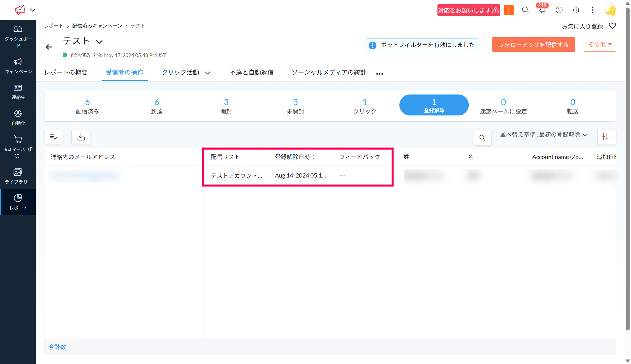Viewport: 631px width, 364px height.
Task: Click the orange plus create button
Action: (509, 10)
